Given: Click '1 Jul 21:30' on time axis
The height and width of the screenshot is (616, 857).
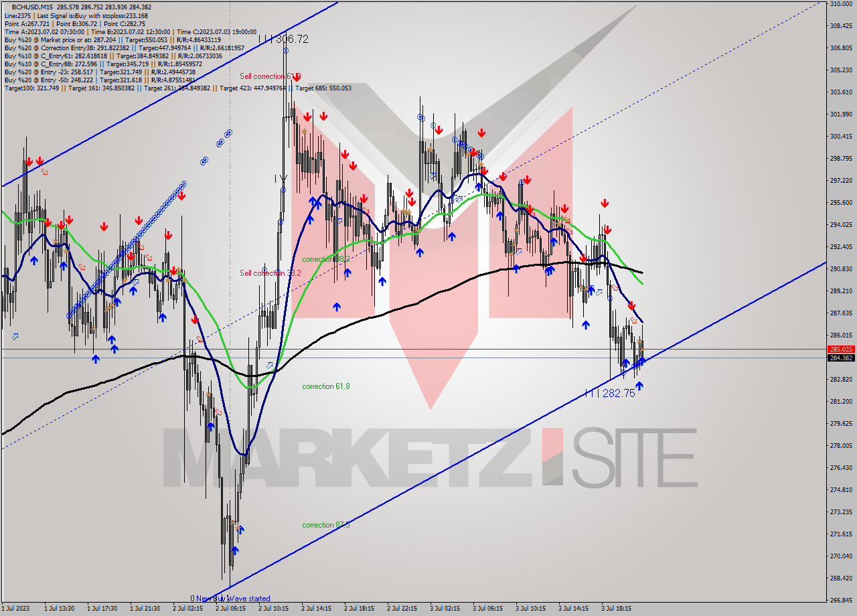Looking at the screenshot, I should tap(145, 609).
